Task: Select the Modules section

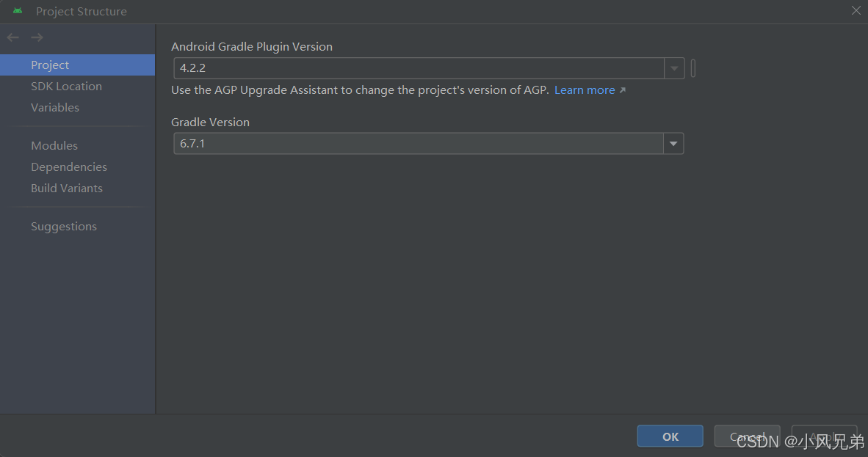Action: (x=54, y=145)
